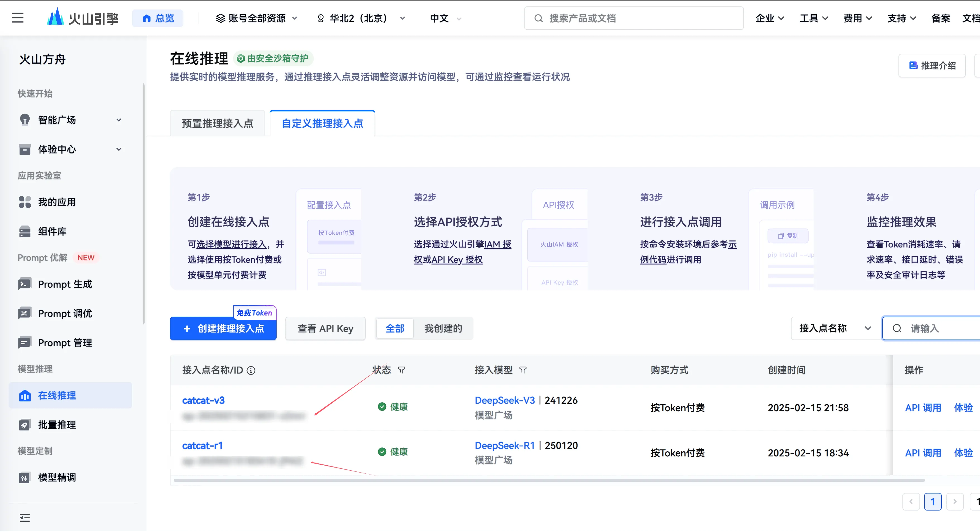The image size is (980, 532).
Task: Focus the 搜索产品或文档 search field
Action: click(x=634, y=18)
